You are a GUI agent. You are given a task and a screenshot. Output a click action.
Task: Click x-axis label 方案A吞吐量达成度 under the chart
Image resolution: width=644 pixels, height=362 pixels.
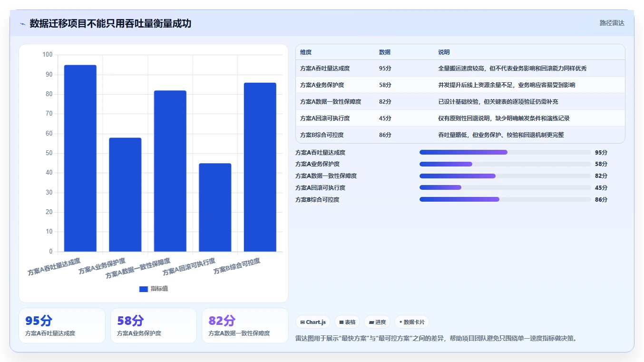[x=54, y=267]
